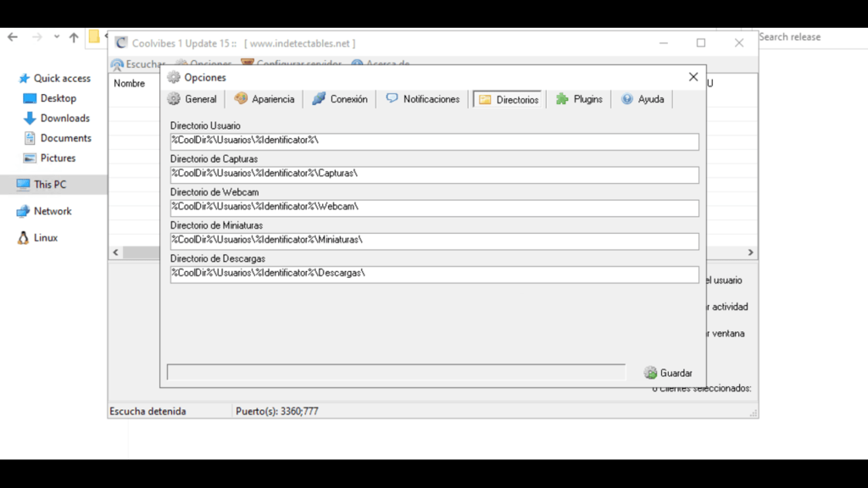This screenshot has height=488, width=868.
Task: Click the This PC monitor icon
Action: 23,185
